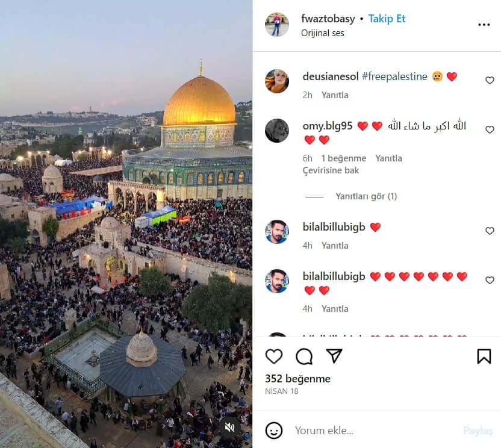Like bilalbillubigb's single-heart comment

(490, 231)
